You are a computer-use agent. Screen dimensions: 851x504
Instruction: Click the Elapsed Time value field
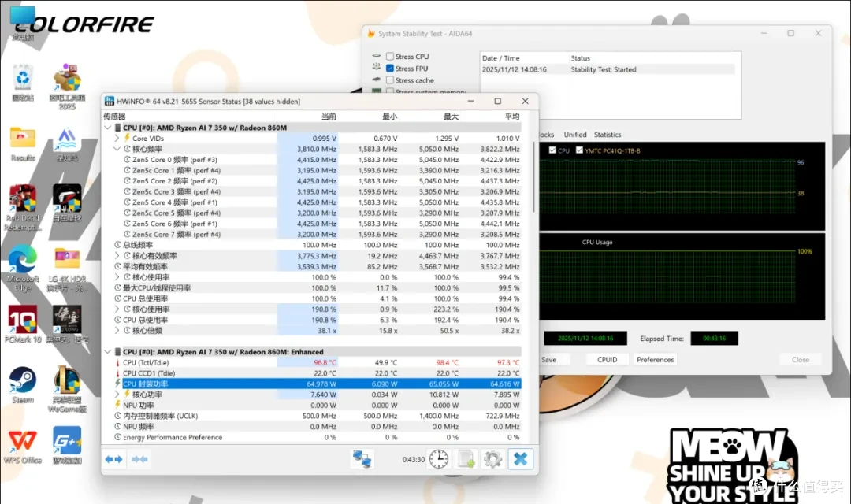pos(714,339)
